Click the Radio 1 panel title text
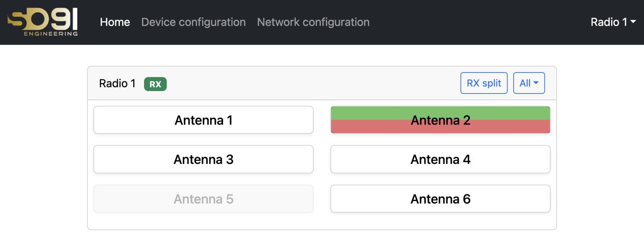Viewport: 644px width, 241px height. 117,83
